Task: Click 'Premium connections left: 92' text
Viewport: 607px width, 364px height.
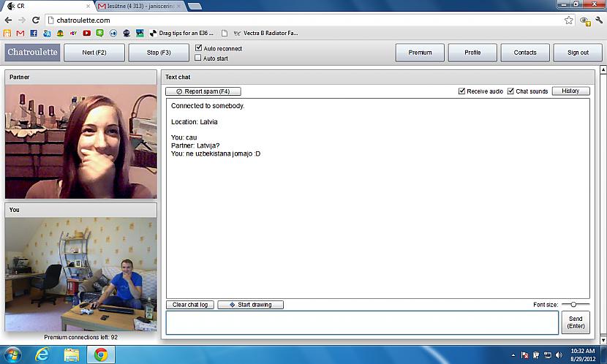Action: (x=81, y=337)
